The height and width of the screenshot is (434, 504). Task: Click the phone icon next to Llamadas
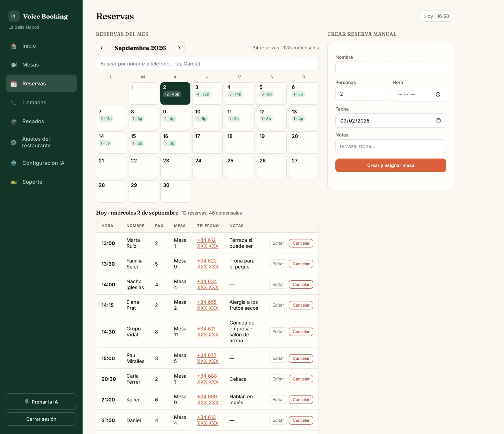click(x=14, y=103)
